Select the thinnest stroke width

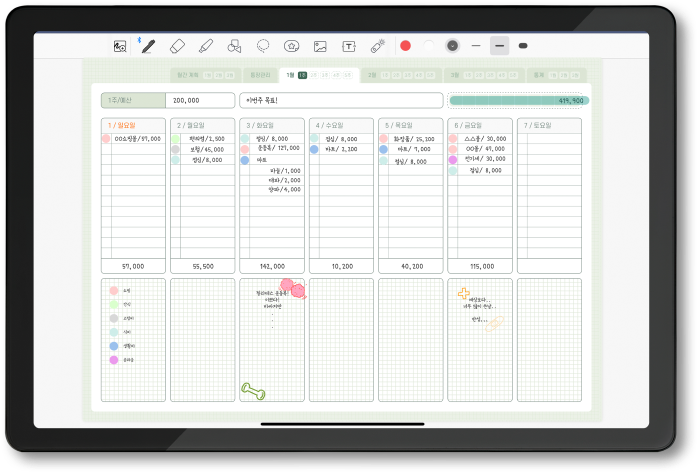tap(476, 46)
